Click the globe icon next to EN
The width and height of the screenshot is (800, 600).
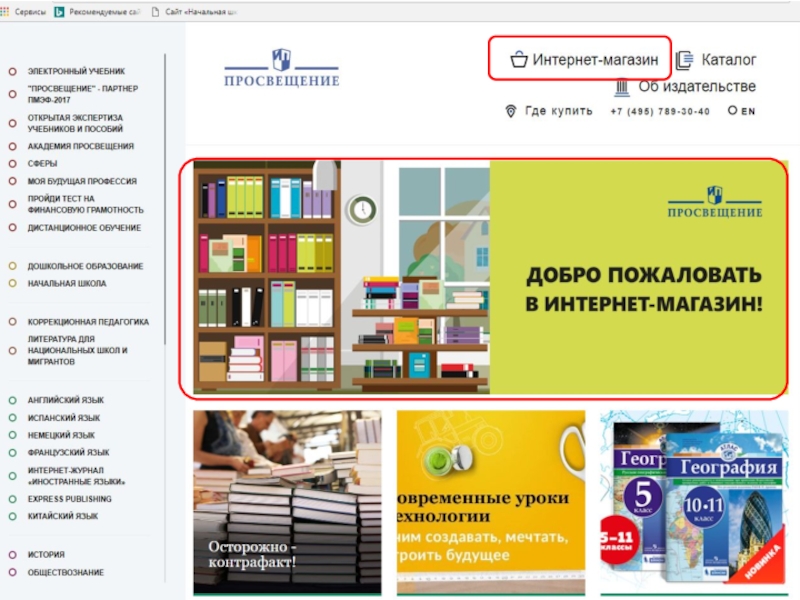(732, 111)
